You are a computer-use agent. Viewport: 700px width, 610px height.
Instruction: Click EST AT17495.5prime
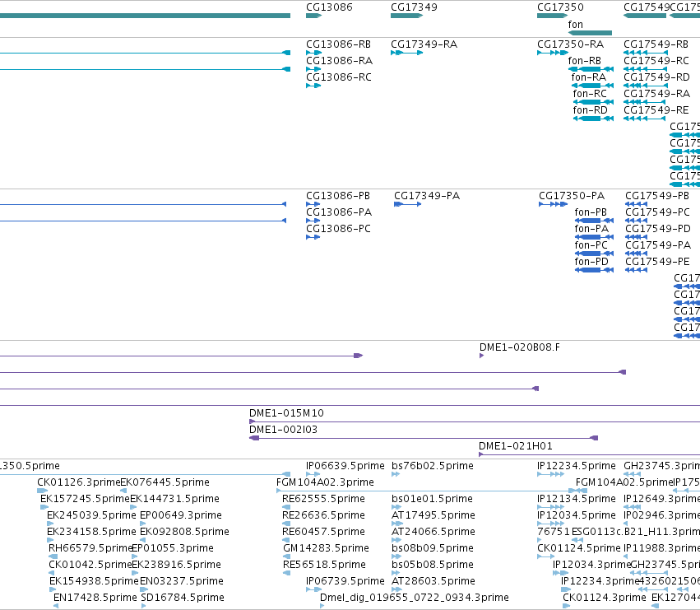[x=433, y=515]
